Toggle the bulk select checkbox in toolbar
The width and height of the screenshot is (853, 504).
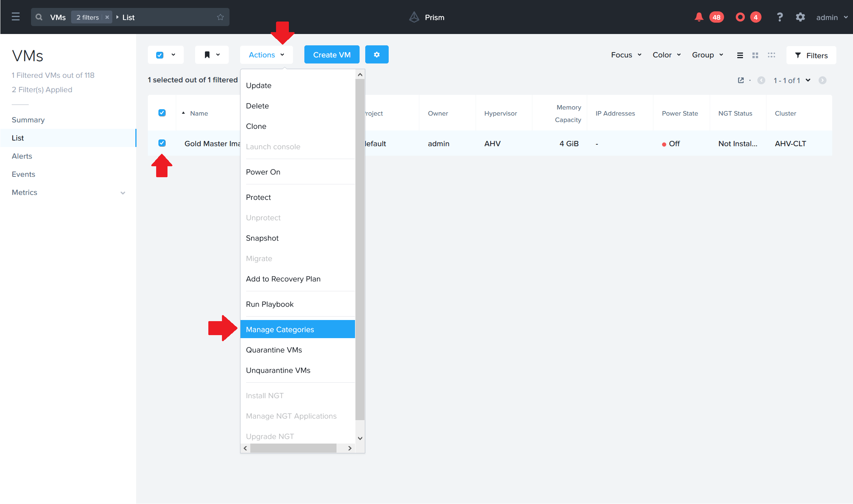tap(160, 55)
